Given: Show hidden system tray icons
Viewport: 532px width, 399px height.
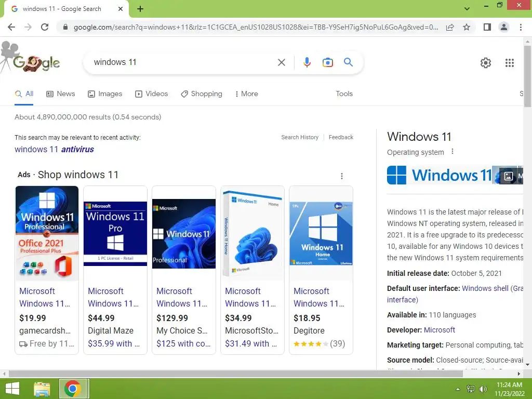Looking at the screenshot, I should click(458, 389).
